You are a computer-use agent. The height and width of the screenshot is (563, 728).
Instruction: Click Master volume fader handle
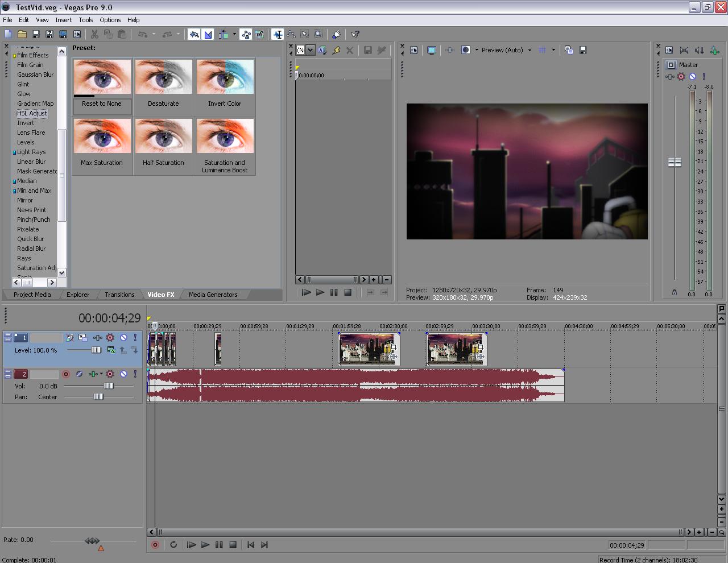pos(675,163)
